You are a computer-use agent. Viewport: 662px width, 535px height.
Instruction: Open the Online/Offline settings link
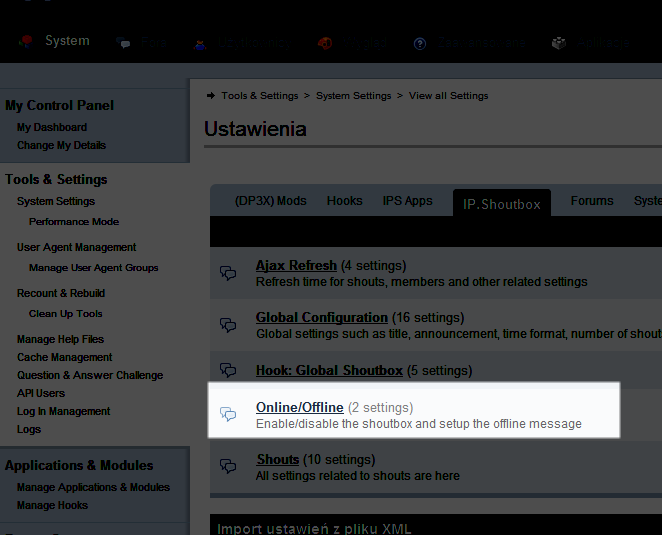(299, 407)
